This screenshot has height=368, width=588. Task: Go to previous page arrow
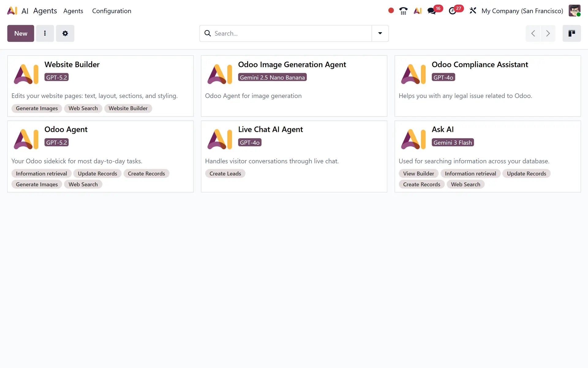(533, 33)
